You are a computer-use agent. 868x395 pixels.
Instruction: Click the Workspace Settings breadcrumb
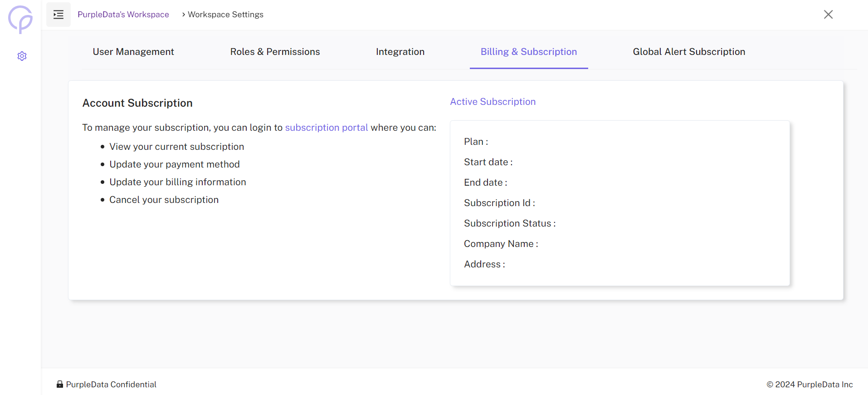tap(225, 15)
